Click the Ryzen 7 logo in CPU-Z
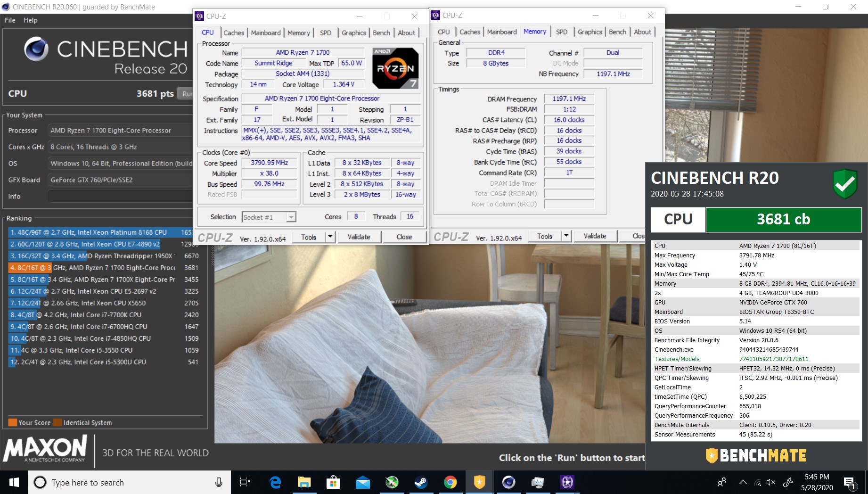Image resolution: width=868 pixels, height=494 pixels. (x=395, y=68)
